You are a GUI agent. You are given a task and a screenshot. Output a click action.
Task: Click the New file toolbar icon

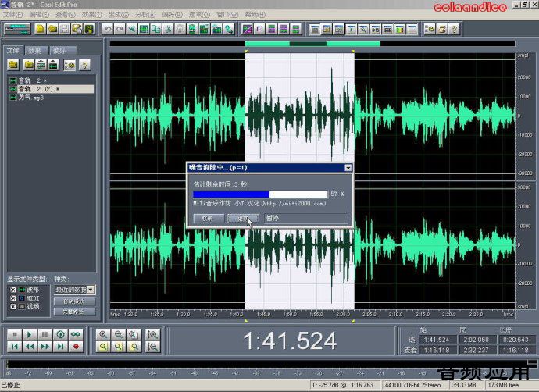pos(40,29)
